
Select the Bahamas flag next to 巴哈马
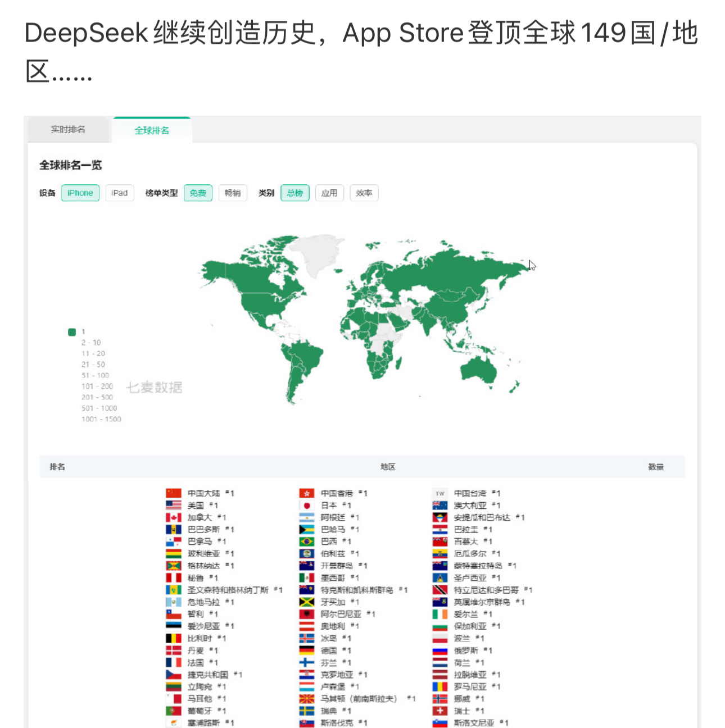(307, 530)
